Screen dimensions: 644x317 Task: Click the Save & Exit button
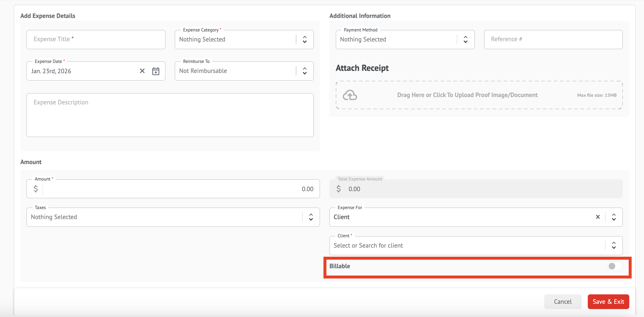click(x=608, y=302)
